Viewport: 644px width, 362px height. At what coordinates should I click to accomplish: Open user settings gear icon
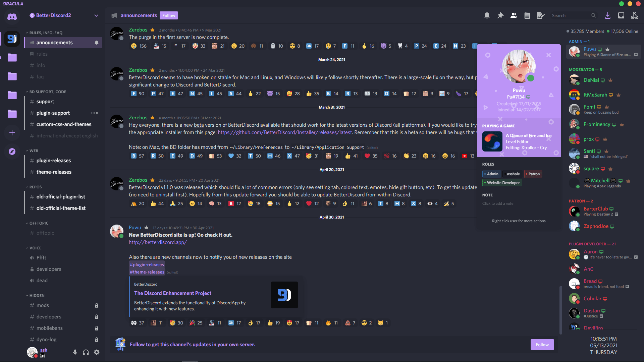click(x=97, y=352)
